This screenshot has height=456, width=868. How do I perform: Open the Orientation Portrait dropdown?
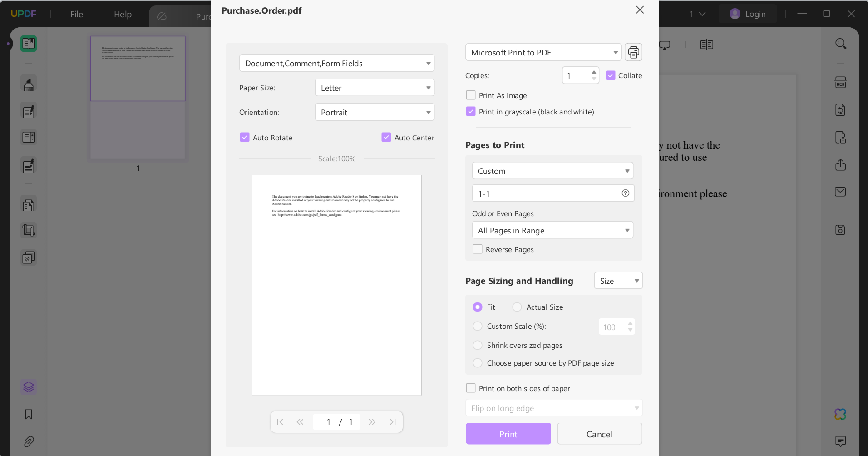[x=375, y=112]
